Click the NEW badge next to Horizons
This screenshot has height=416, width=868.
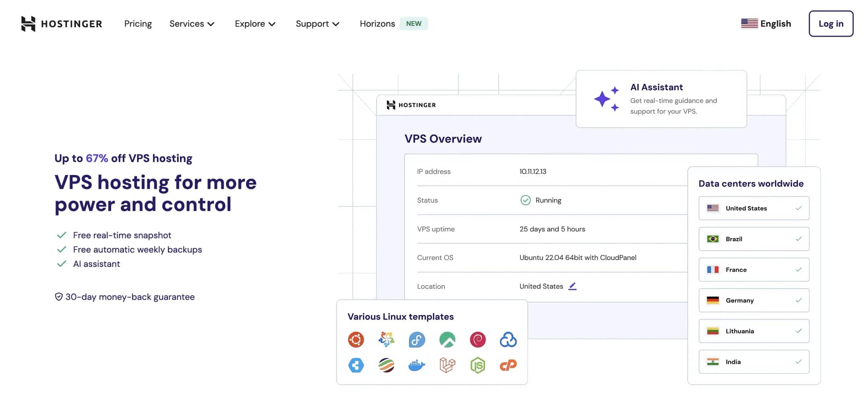pyautogui.click(x=413, y=24)
